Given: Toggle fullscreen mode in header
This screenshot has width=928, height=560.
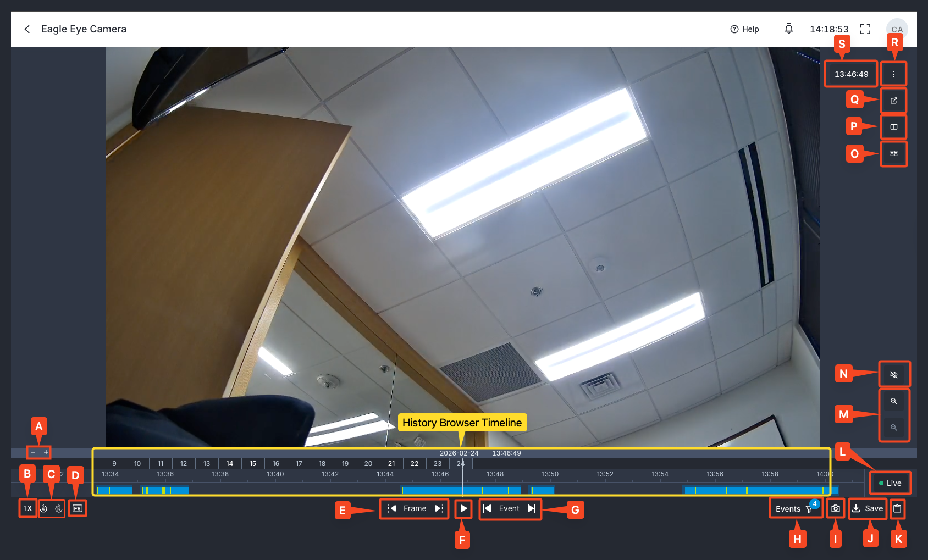Looking at the screenshot, I should tap(865, 29).
